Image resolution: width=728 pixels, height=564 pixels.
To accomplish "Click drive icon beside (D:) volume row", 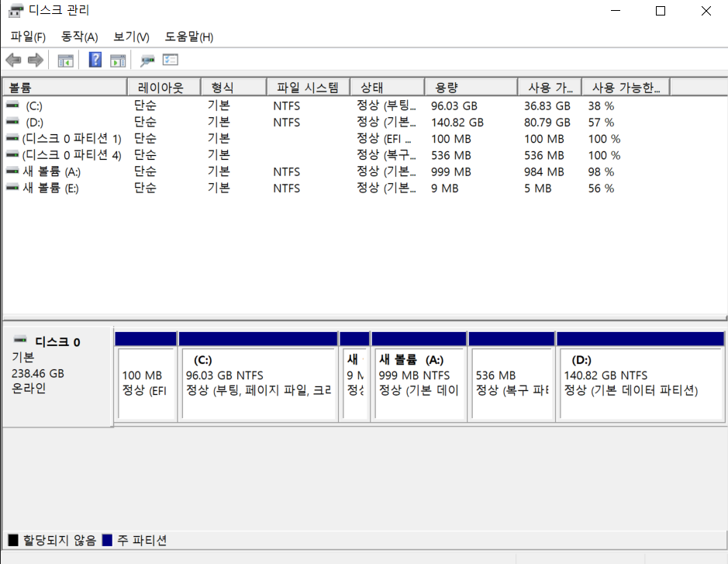I will tap(13, 122).
